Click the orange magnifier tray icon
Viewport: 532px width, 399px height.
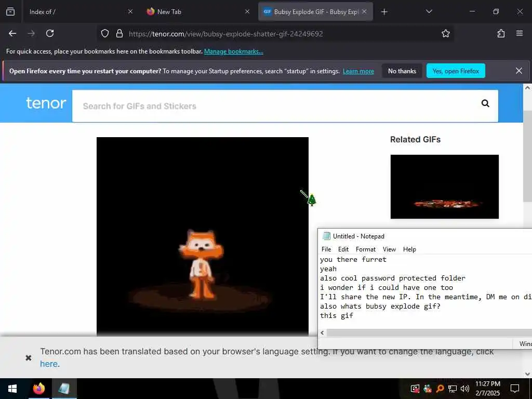(x=440, y=389)
